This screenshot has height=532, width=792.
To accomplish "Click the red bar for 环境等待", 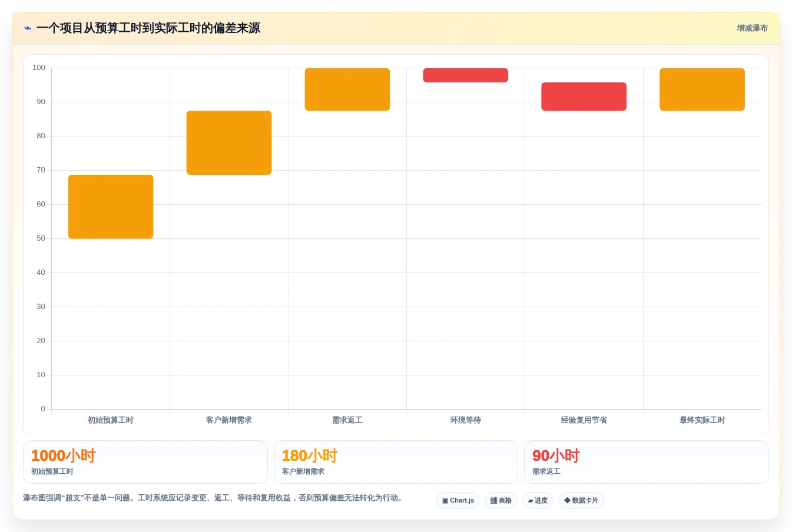I will [x=466, y=75].
